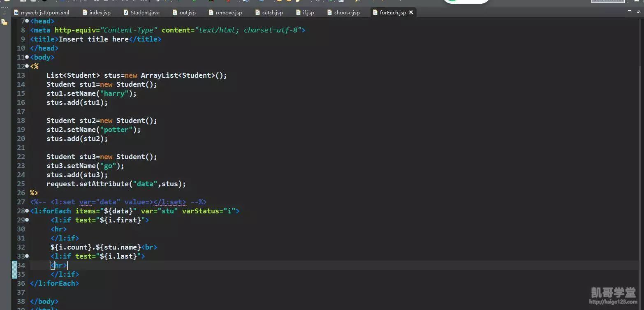644x310 pixels.
Task: Maximize the editor area
Action: point(638,12)
